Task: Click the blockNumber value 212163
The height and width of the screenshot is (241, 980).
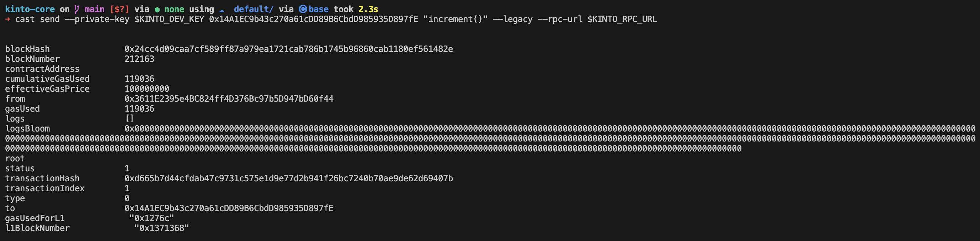Action: (139, 59)
